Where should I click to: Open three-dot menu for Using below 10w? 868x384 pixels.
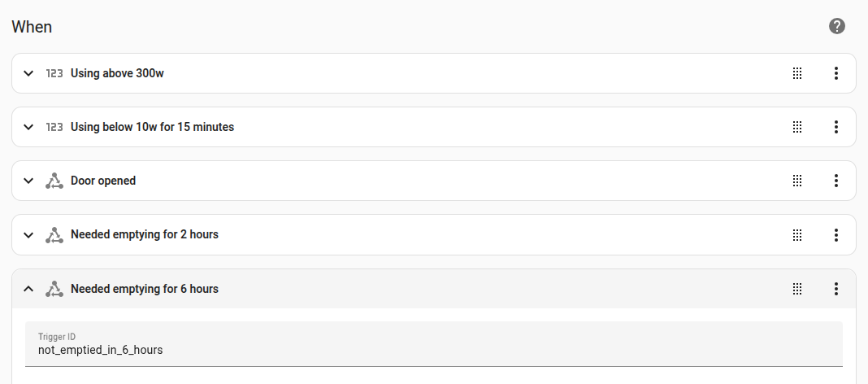(835, 127)
